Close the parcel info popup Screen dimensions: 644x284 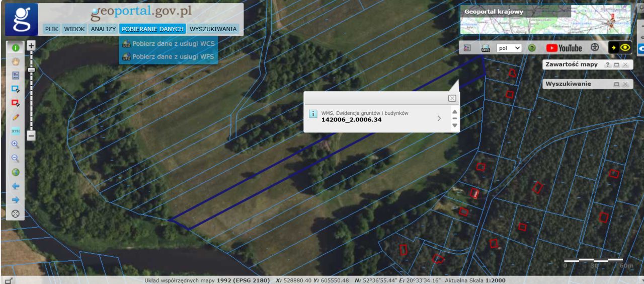pos(452,98)
